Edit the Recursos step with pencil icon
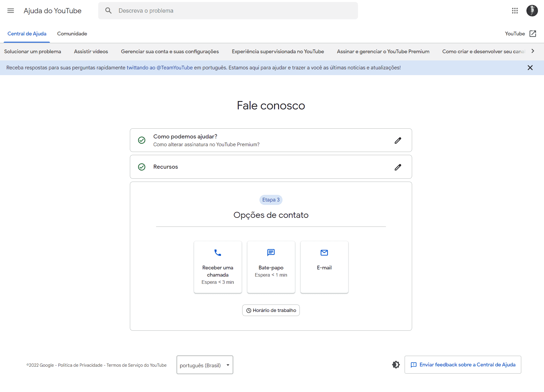This screenshot has height=392, width=544. pyautogui.click(x=398, y=167)
